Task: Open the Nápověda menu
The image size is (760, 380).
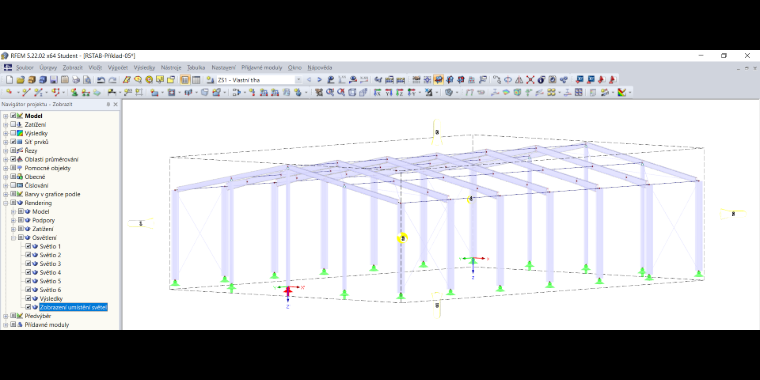Action: [320, 68]
